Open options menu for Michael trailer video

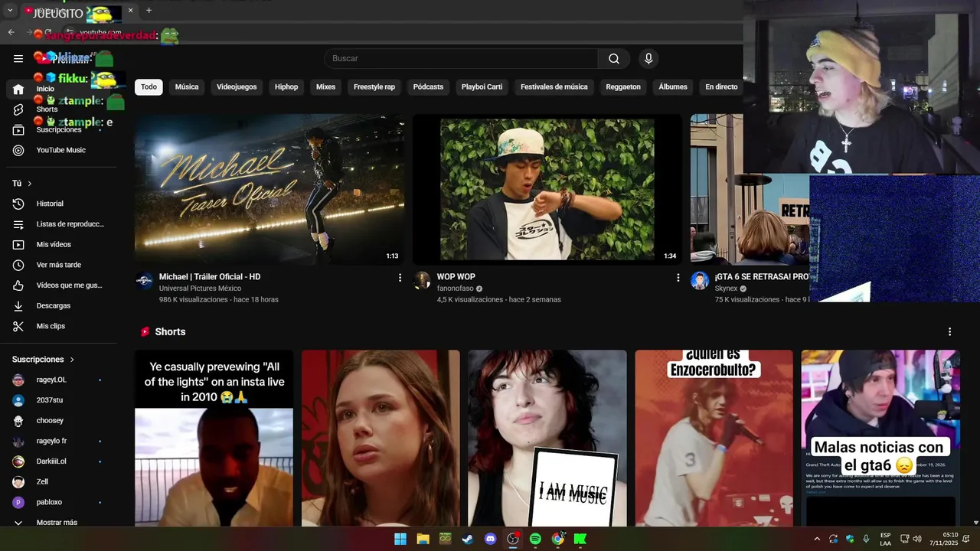[400, 278]
